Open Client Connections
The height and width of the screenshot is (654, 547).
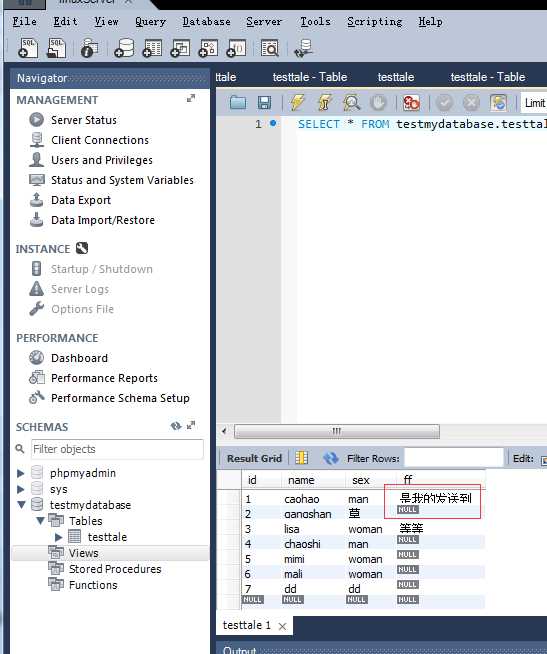100,140
